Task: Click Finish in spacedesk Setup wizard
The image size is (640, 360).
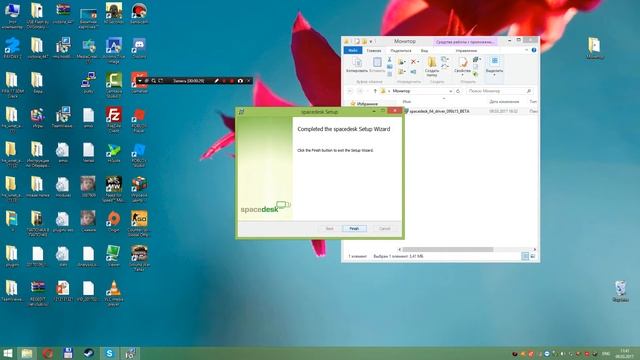Action: coord(354,229)
